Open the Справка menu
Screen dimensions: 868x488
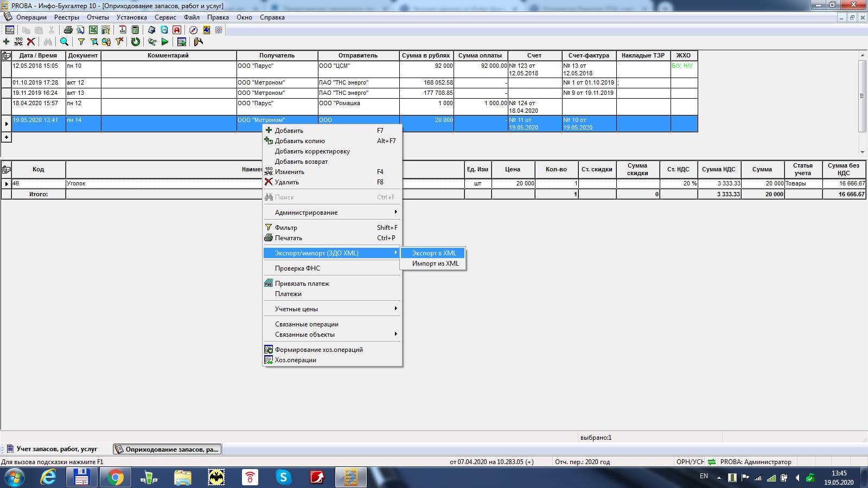pos(272,17)
